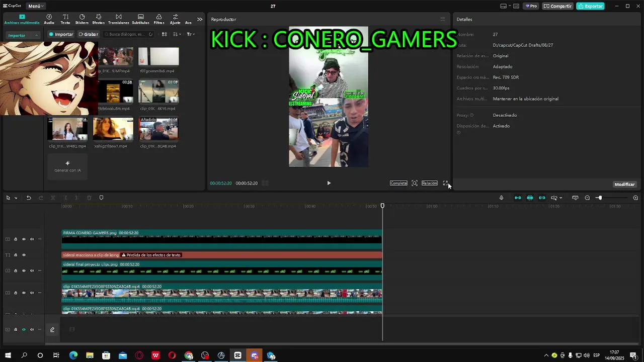Click the Delete trash icon

[x=89, y=198]
